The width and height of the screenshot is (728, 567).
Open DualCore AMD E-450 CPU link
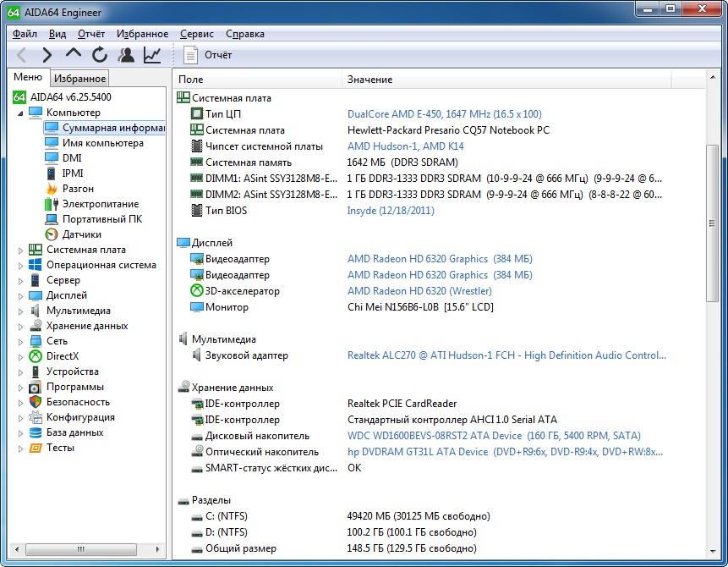click(x=444, y=114)
